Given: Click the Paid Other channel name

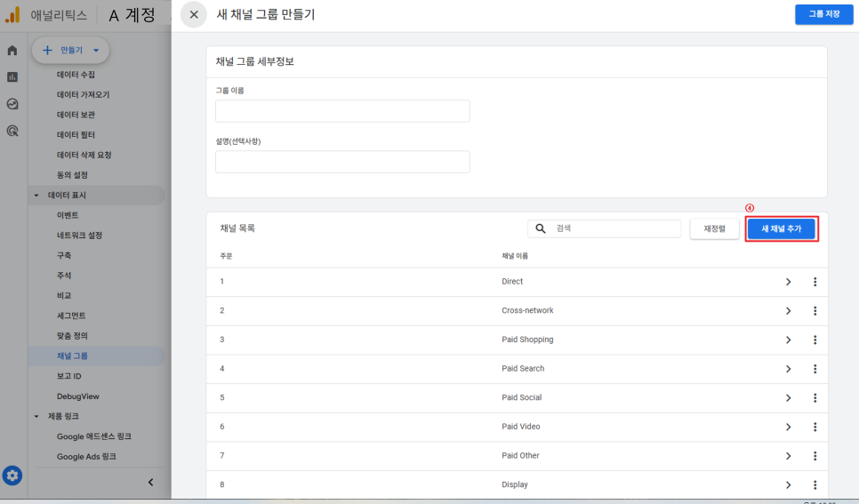Looking at the screenshot, I should (520, 456).
